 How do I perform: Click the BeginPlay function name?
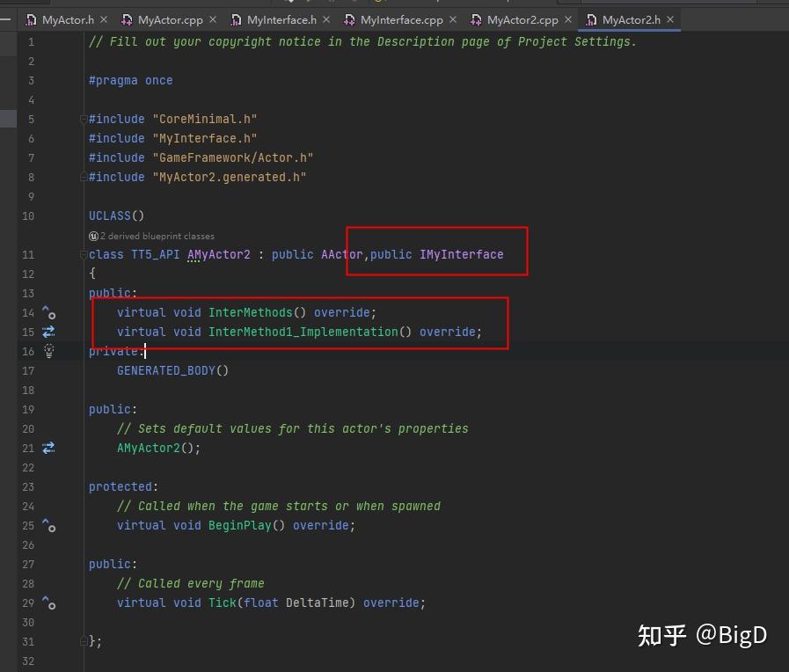click(239, 526)
